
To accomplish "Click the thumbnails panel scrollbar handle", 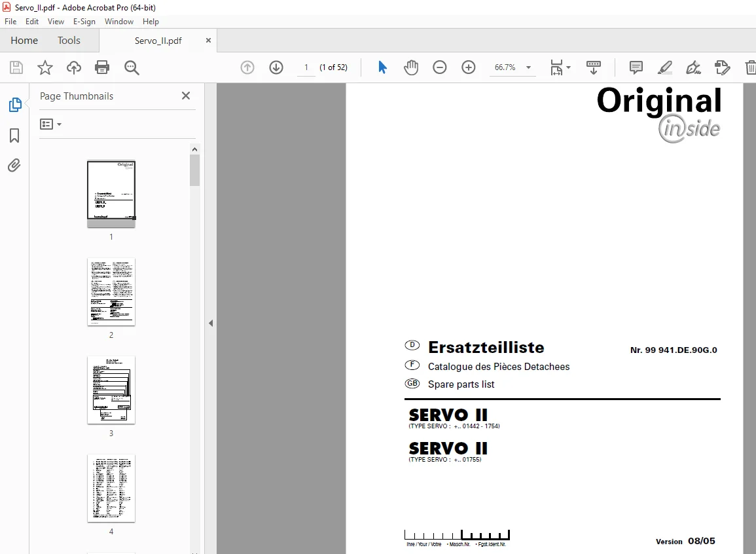I will 195,170.
